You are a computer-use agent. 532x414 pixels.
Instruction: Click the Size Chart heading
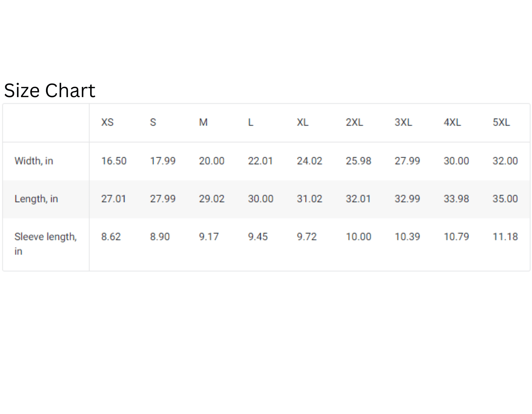click(x=49, y=91)
